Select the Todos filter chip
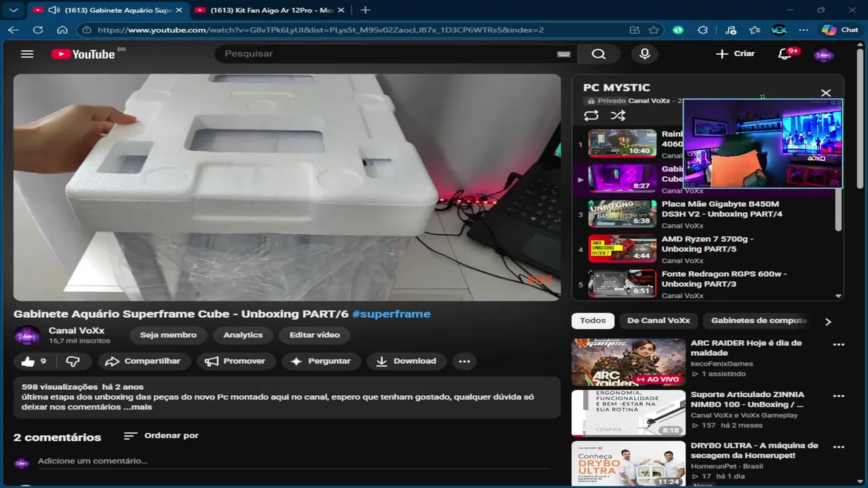 [x=593, y=321]
